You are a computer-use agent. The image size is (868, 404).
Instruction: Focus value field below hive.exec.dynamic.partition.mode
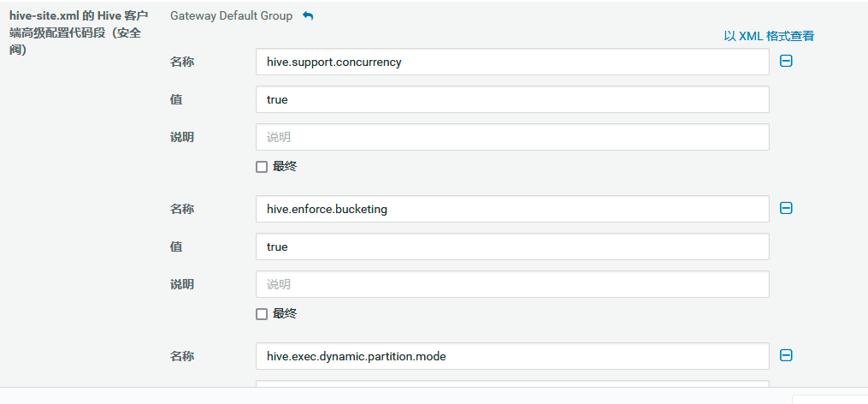click(x=511, y=383)
